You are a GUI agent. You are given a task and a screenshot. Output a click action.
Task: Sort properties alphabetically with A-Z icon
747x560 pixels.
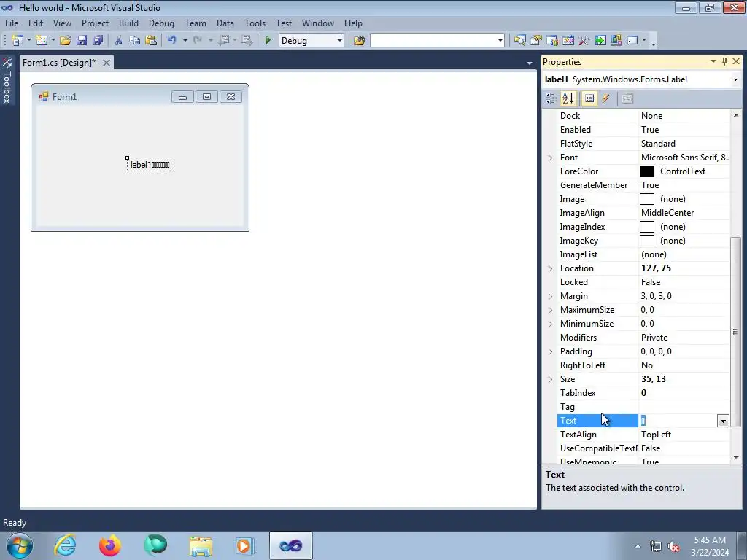coord(568,98)
